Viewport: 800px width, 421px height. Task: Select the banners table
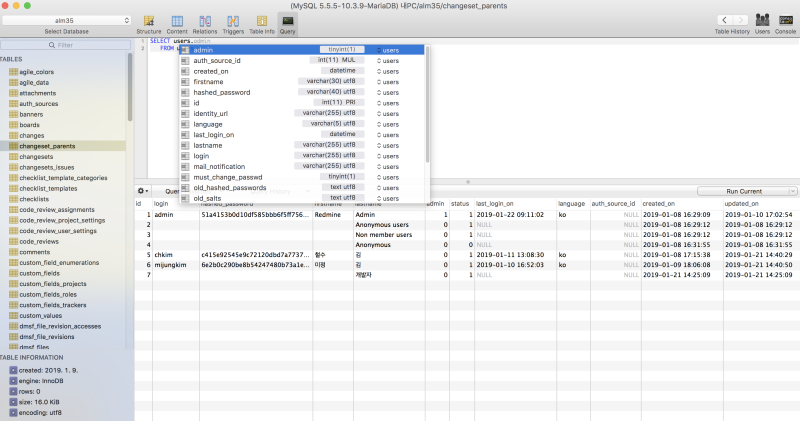pos(31,114)
